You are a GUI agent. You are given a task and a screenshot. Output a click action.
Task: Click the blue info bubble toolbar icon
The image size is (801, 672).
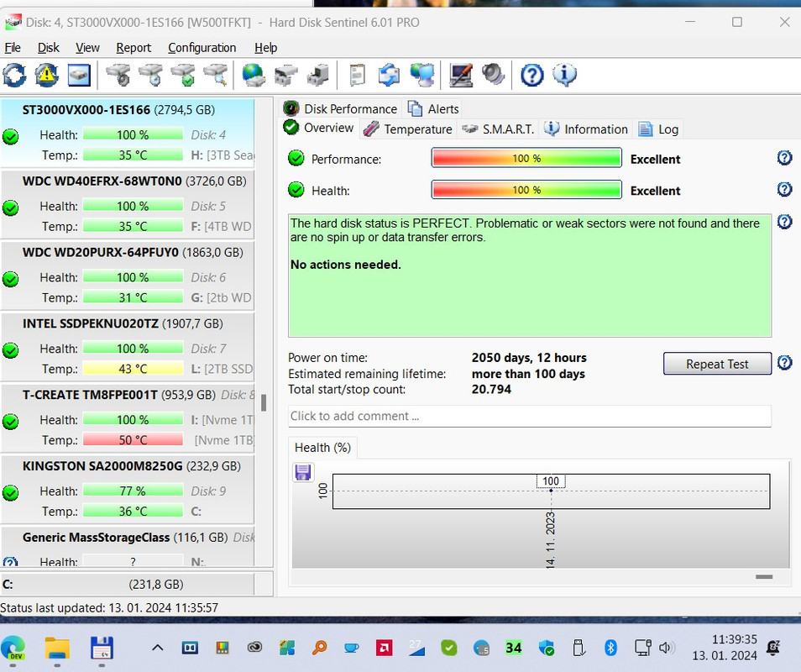564,75
